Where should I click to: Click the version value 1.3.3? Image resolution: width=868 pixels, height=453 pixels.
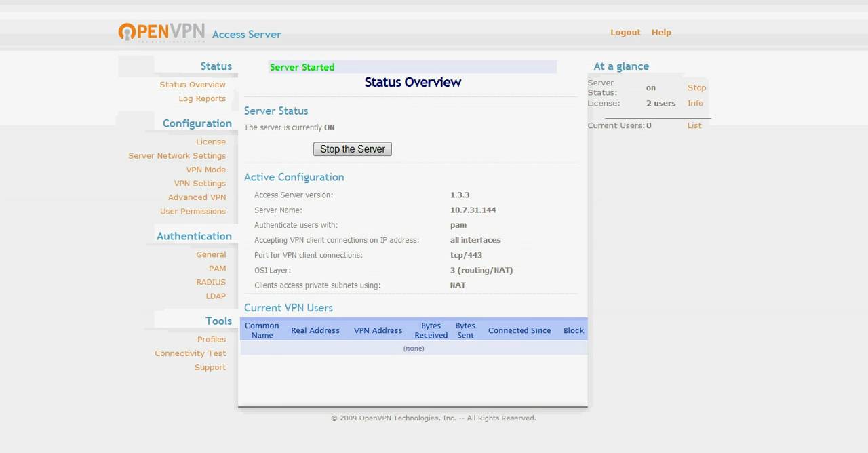[x=460, y=195]
